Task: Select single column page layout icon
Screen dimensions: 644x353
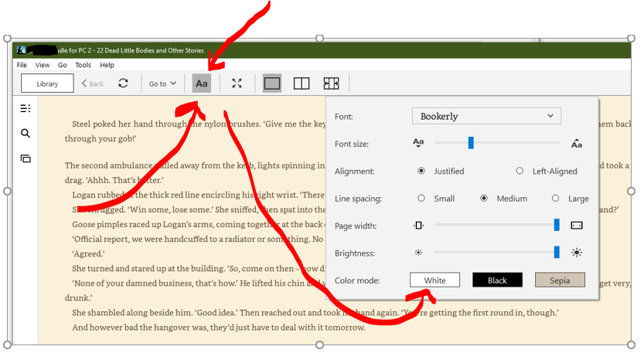Action: click(x=271, y=83)
